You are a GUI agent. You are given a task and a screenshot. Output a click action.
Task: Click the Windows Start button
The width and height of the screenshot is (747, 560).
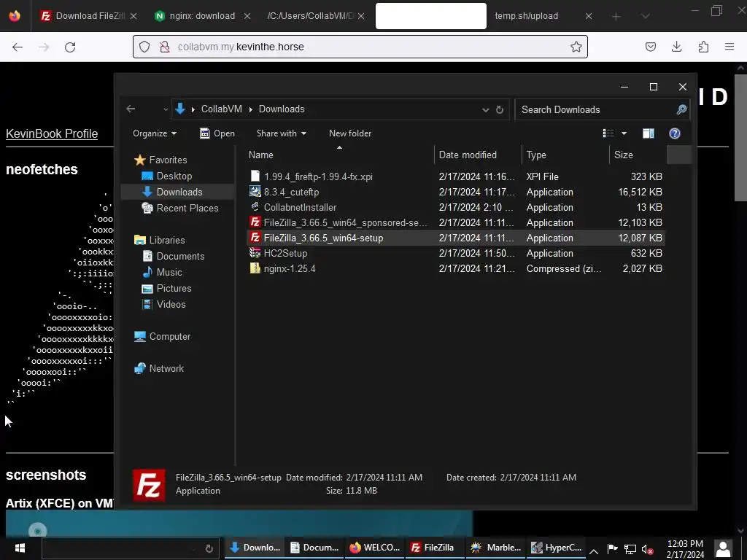[x=20, y=548]
